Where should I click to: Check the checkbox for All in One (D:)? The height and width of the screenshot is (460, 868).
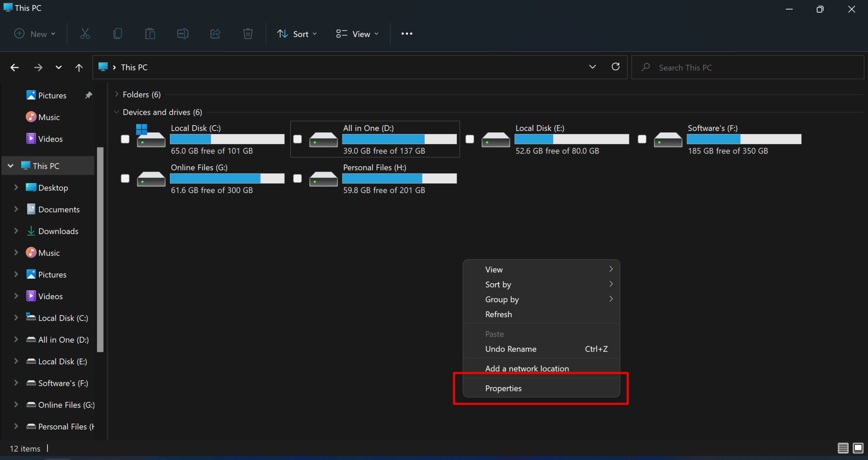pos(297,139)
